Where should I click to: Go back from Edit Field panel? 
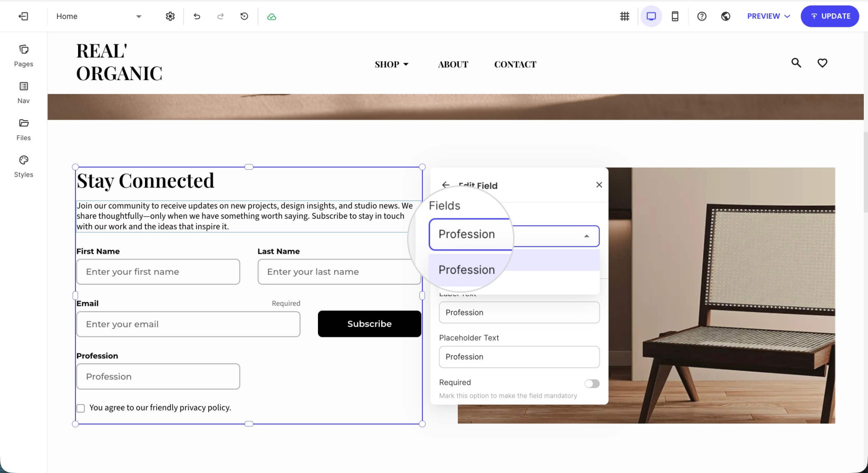tap(446, 185)
